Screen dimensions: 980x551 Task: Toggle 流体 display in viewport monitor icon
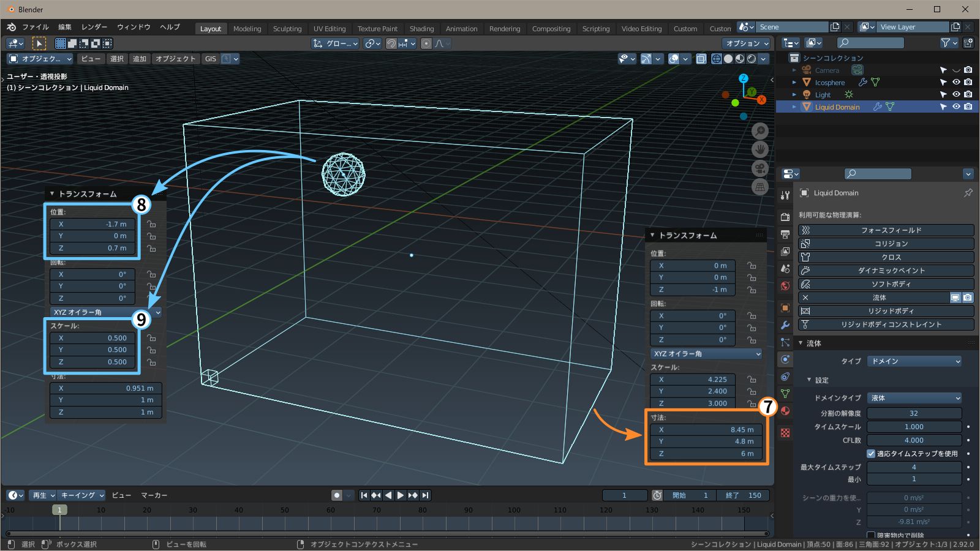point(955,298)
